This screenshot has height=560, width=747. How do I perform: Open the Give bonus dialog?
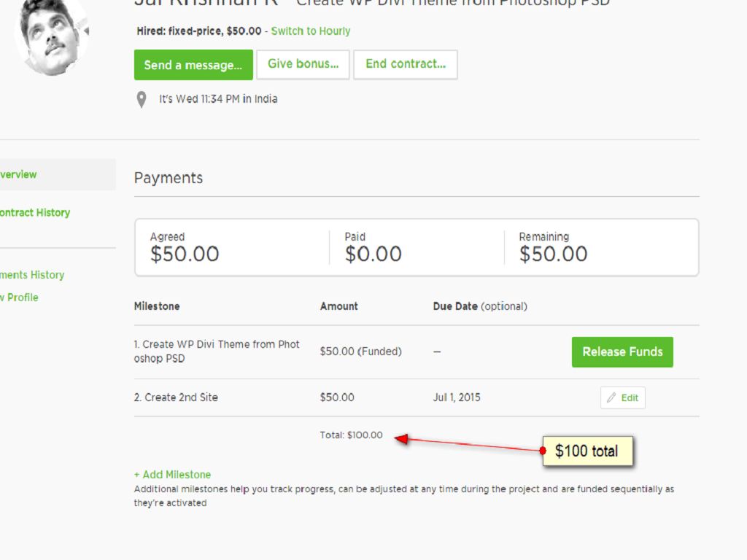click(303, 64)
